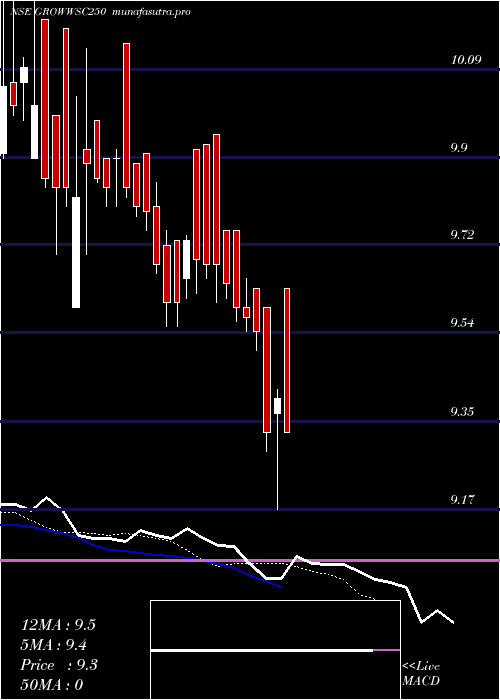Click the 50MA : 0 readout
Viewport: 500px width, 700px height.
(52, 685)
